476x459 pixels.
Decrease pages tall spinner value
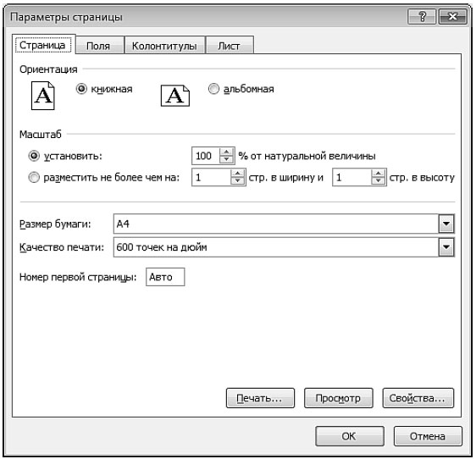(379, 181)
